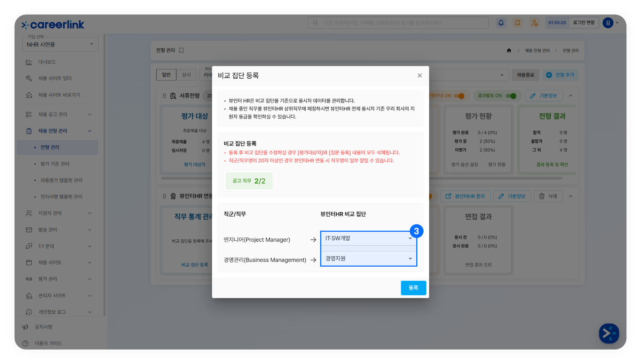Click the 로그인 연장 button
The width and height of the screenshot is (641, 364).
[584, 23]
